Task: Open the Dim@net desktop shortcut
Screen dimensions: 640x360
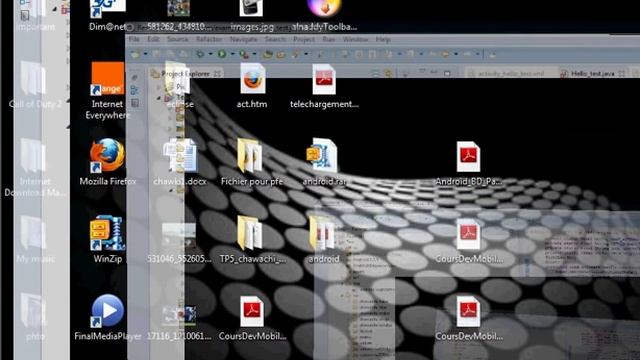Action: point(108,15)
